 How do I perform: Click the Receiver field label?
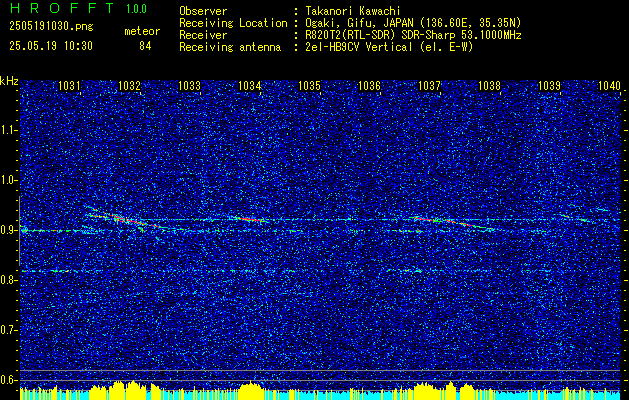tap(203, 35)
